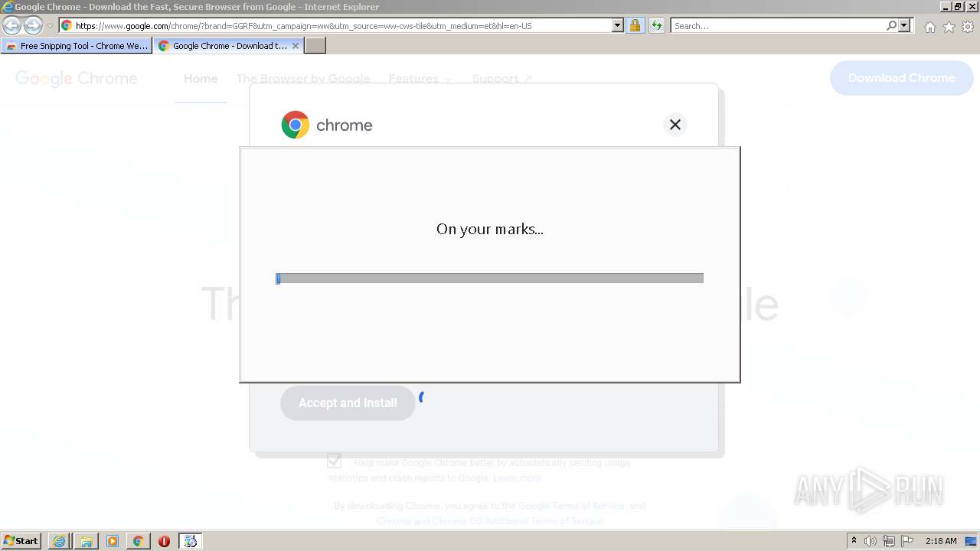
Task: Refresh the page with the green arrows icon
Action: 656,26
